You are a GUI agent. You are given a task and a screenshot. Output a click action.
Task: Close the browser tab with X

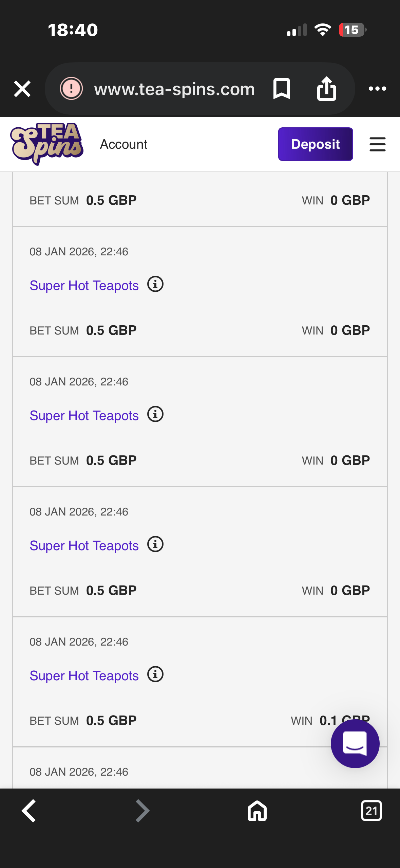coord(22,89)
